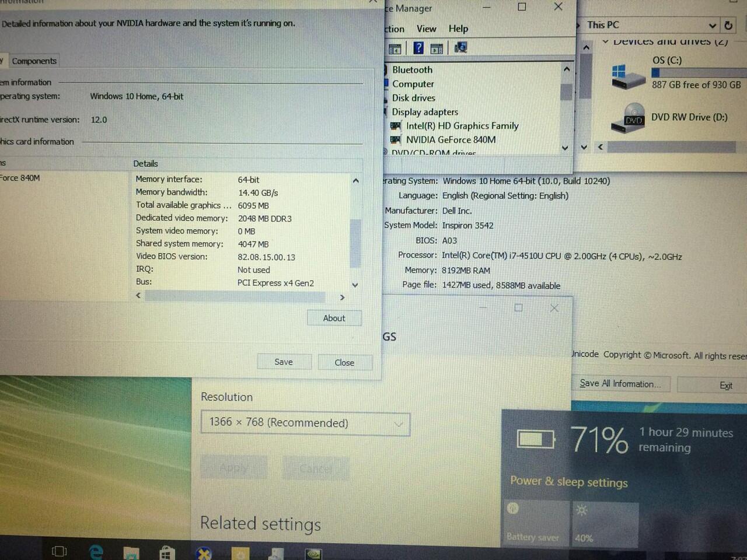Open the Action menu in Device Manager
This screenshot has height=560, width=747.
(394, 29)
